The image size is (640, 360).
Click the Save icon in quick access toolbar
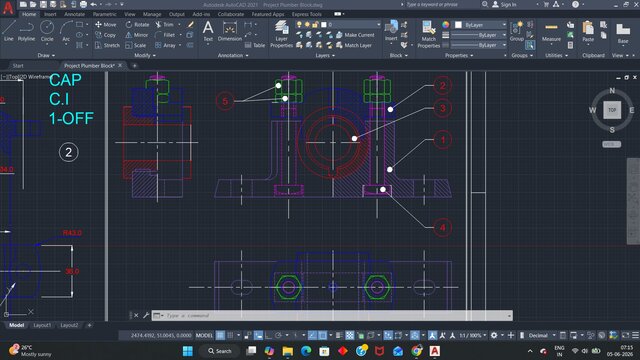[x=43, y=4]
